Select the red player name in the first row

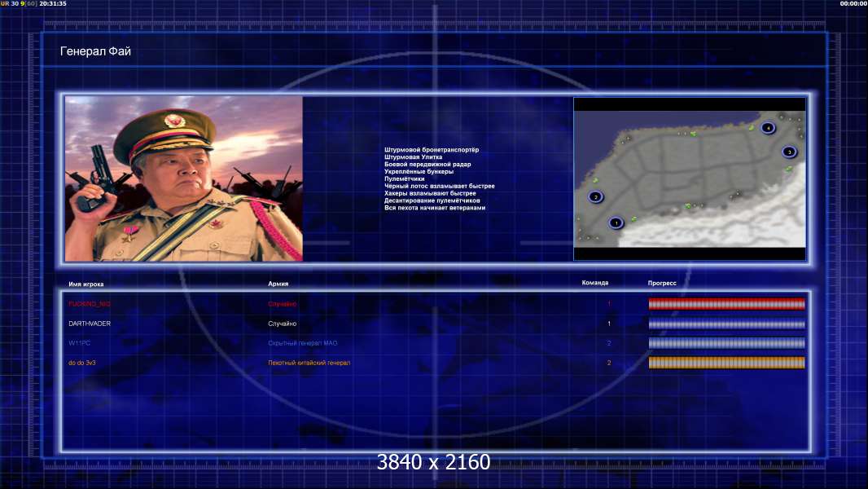[x=89, y=304]
